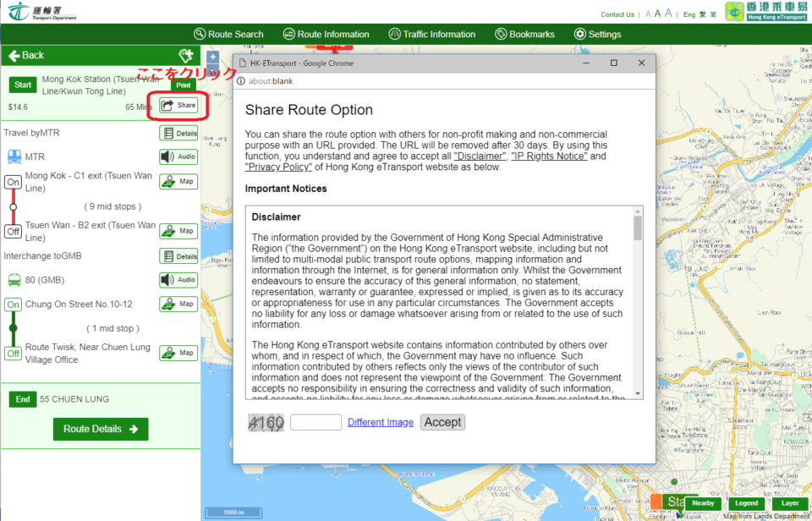
Task: Show Mong Kok C1 exit on Map
Action: click(178, 182)
